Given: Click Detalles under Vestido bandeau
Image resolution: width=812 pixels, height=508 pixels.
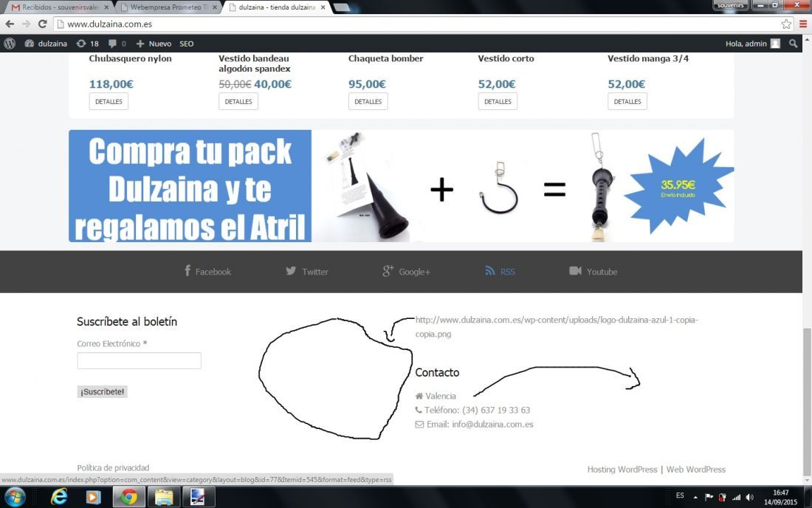Looking at the screenshot, I should pyautogui.click(x=238, y=101).
